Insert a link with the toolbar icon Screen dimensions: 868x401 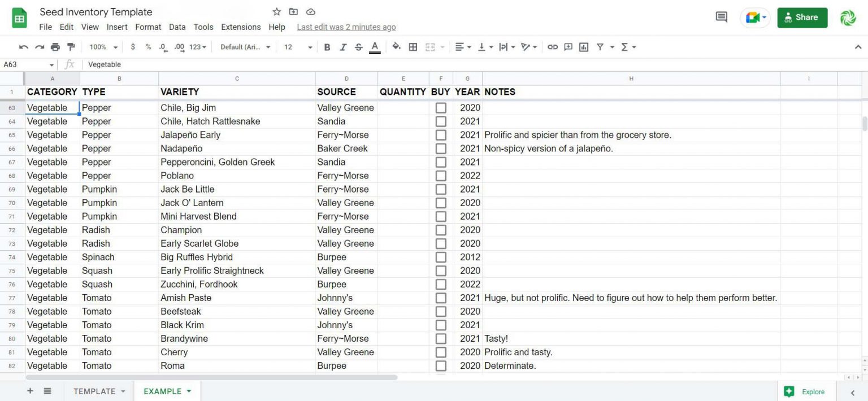click(x=553, y=47)
